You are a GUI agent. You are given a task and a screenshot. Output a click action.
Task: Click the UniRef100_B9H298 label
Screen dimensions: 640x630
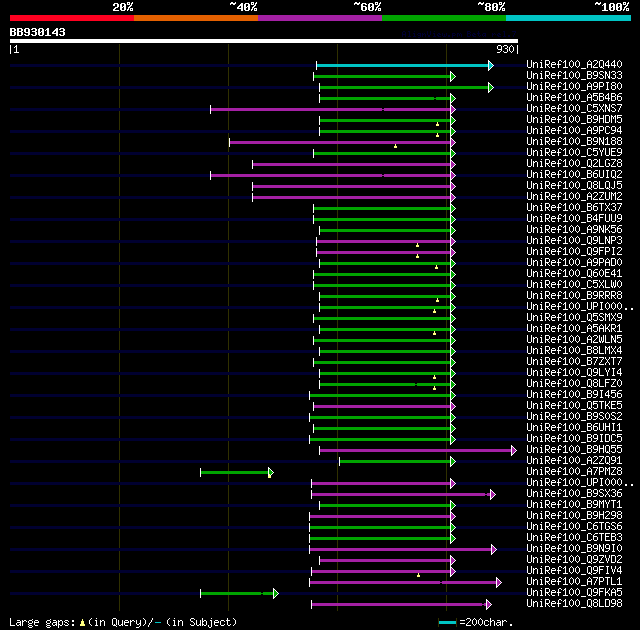click(574, 516)
